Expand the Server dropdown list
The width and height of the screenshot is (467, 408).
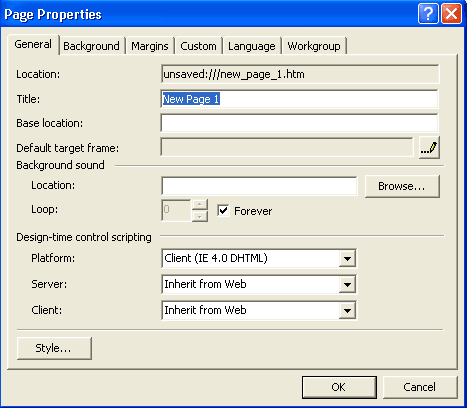347,284
